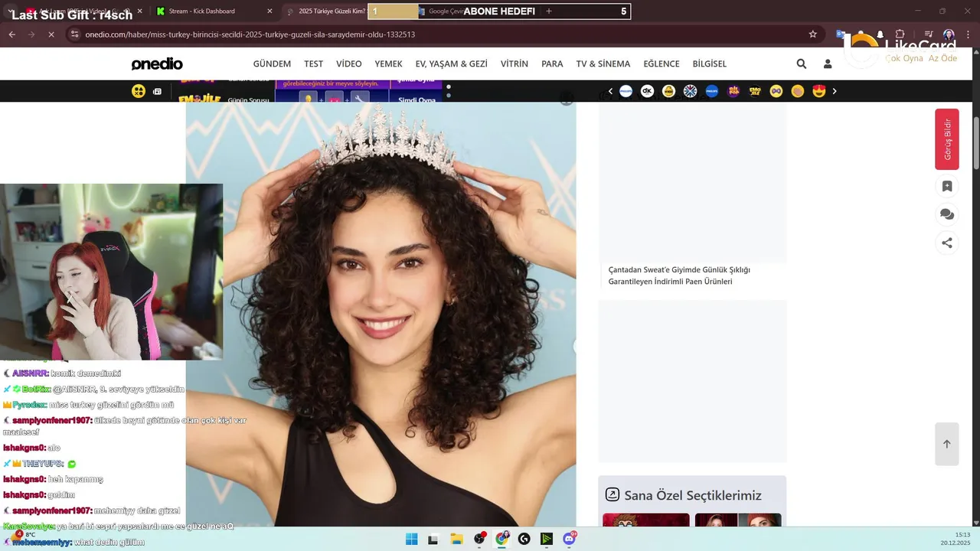Viewport: 980px width, 551px height.
Task: Open File Explorer from the taskbar
Action: [456, 539]
